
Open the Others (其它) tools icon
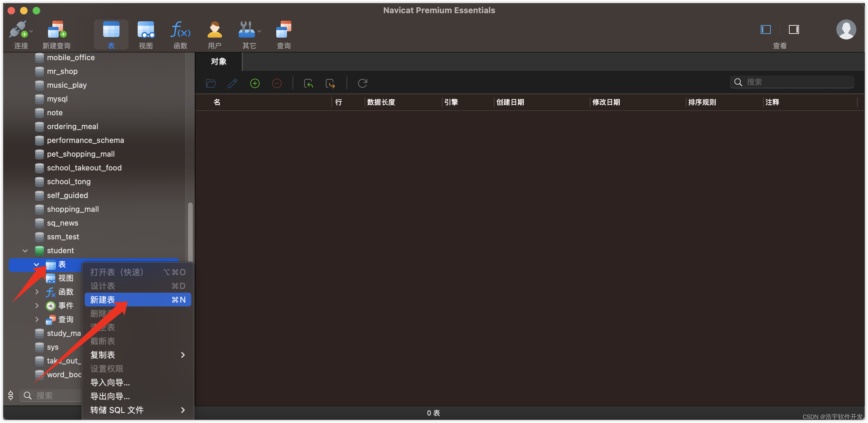point(247,30)
